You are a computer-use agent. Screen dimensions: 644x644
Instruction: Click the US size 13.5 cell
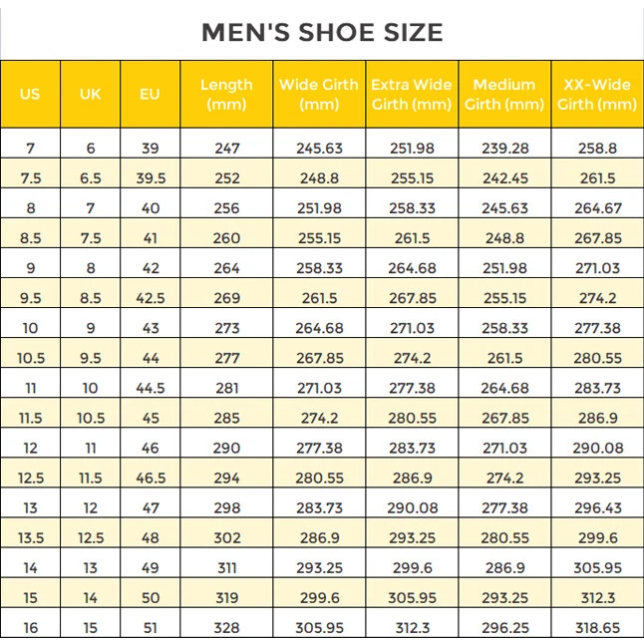point(30,537)
